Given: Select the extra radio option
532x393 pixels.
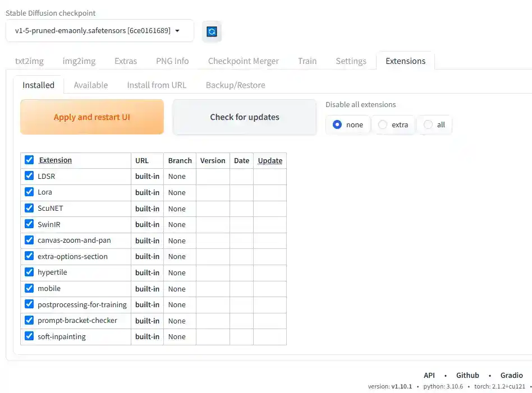Looking at the screenshot, I should tap(393, 125).
